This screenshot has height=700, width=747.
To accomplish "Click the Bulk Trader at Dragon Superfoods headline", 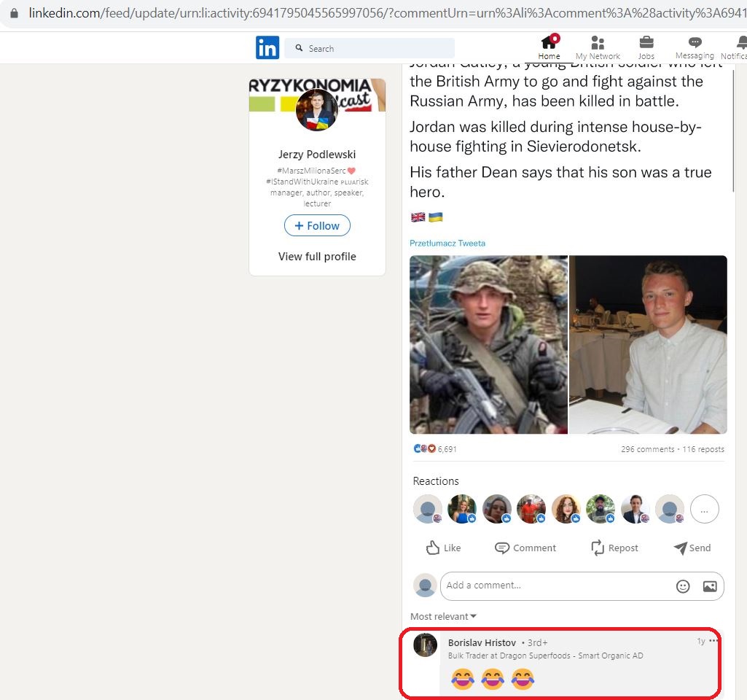I will (x=545, y=656).
